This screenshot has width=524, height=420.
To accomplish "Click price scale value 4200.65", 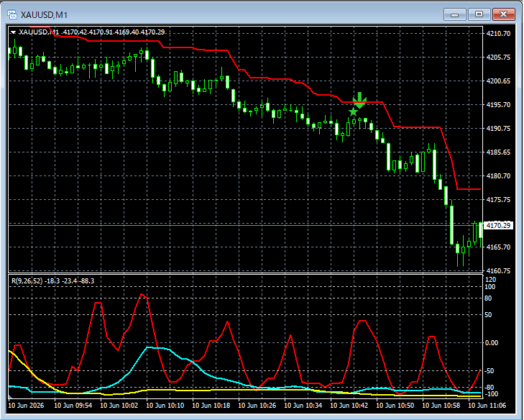I will pyautogui.click(x=498, y=81).
